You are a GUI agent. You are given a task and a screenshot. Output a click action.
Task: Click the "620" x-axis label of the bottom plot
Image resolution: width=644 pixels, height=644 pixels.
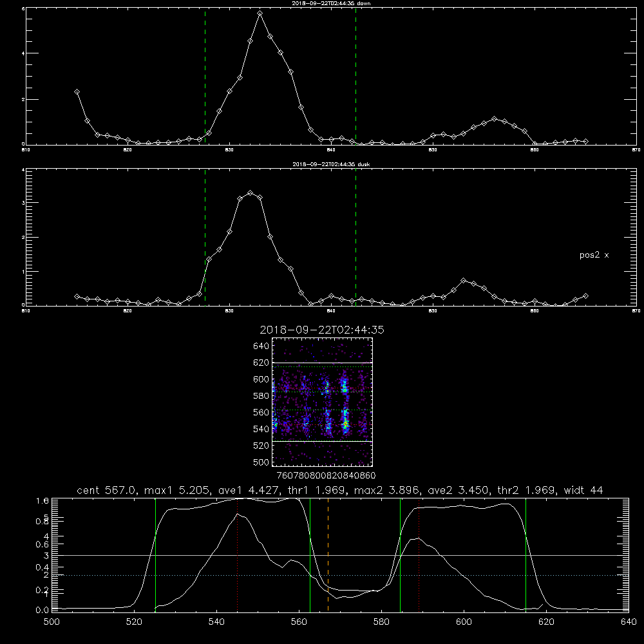[x=546, y=622]
